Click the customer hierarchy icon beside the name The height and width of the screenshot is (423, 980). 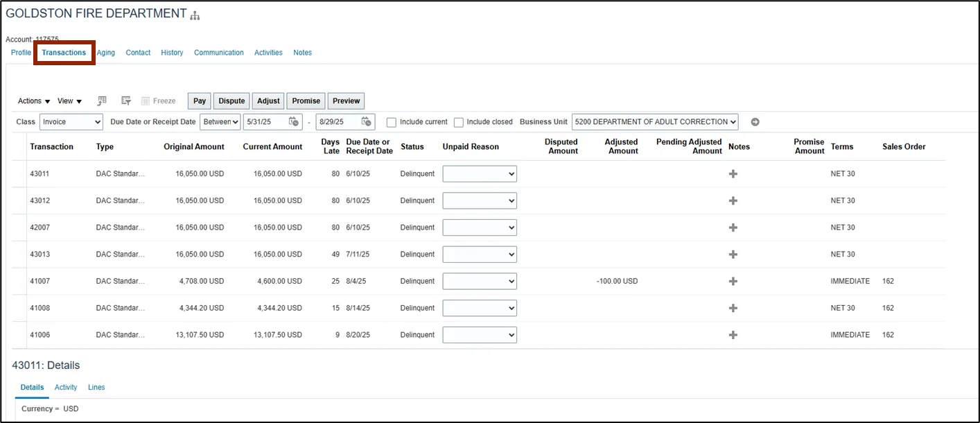pyautogui.click(x=195, y=15)
